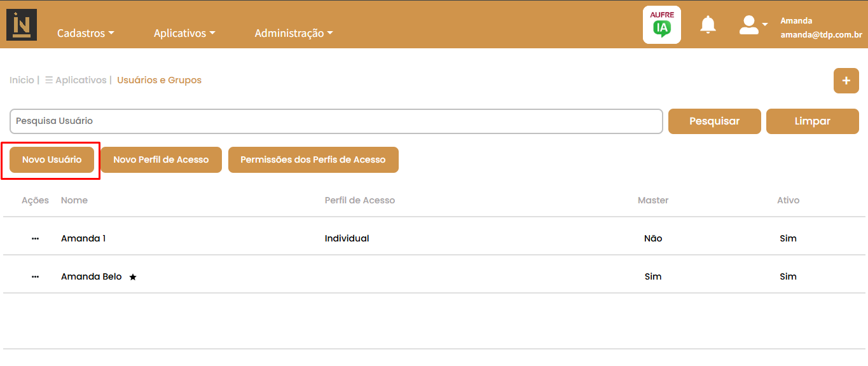The image size is (868, 366).
Task: Go to Inicio breadcrumb link
Action: click(22, 80)
